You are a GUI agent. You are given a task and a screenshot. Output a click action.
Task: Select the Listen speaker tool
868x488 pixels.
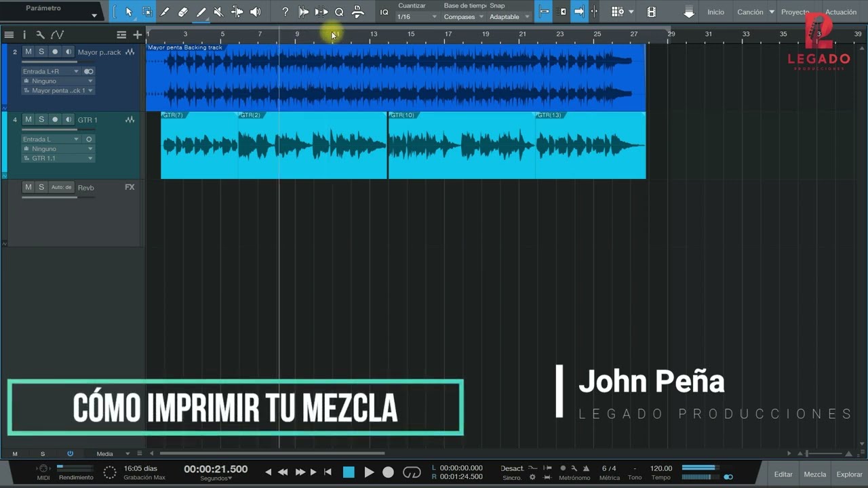pos(255,12)
